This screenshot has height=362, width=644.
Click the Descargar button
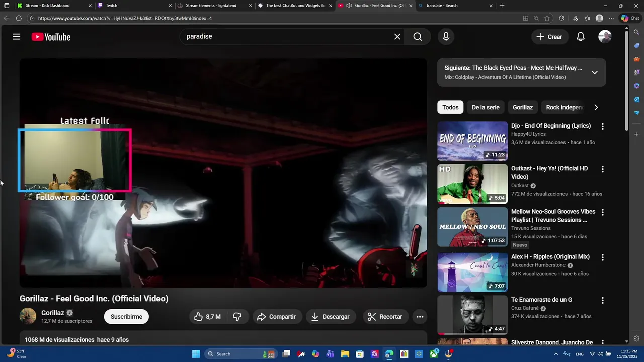click(x=331, y=317)
